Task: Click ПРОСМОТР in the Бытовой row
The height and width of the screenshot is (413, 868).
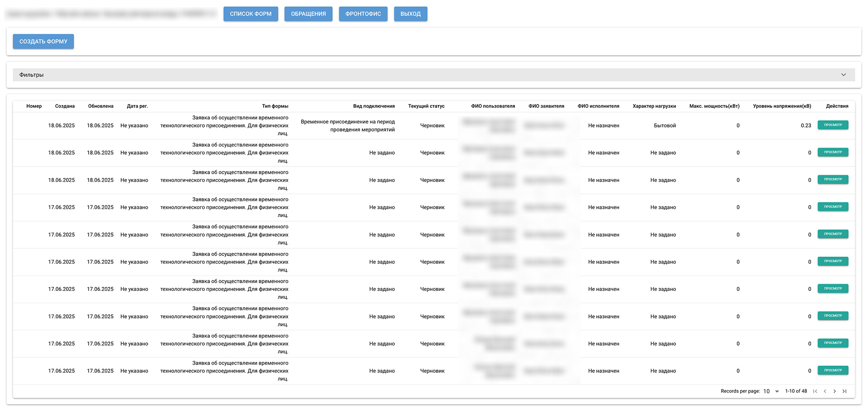Action: 833,125
